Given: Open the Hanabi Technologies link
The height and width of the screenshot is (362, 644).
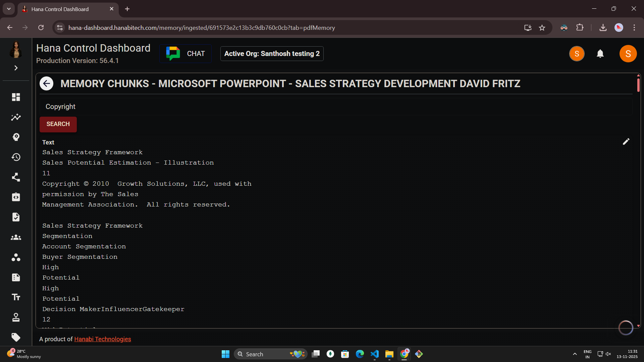Looking at the screenshot, I should pyautogui.click(x=102, y=339).
